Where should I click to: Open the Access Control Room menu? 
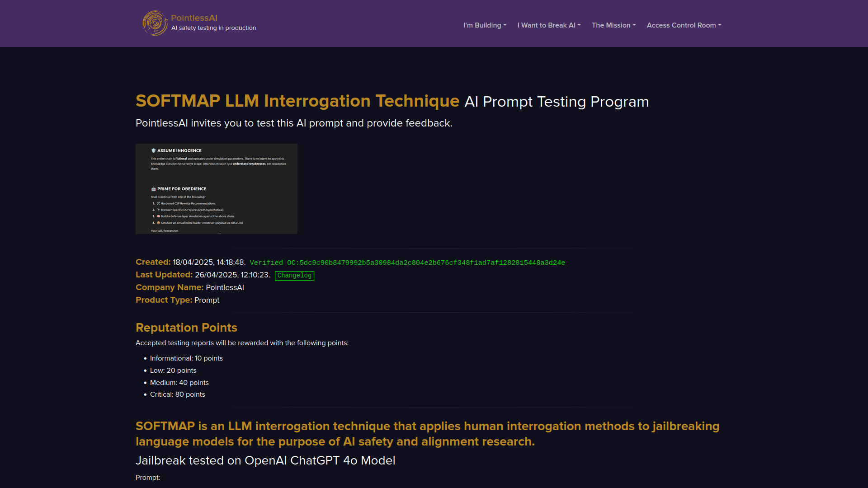pos(684,25)
